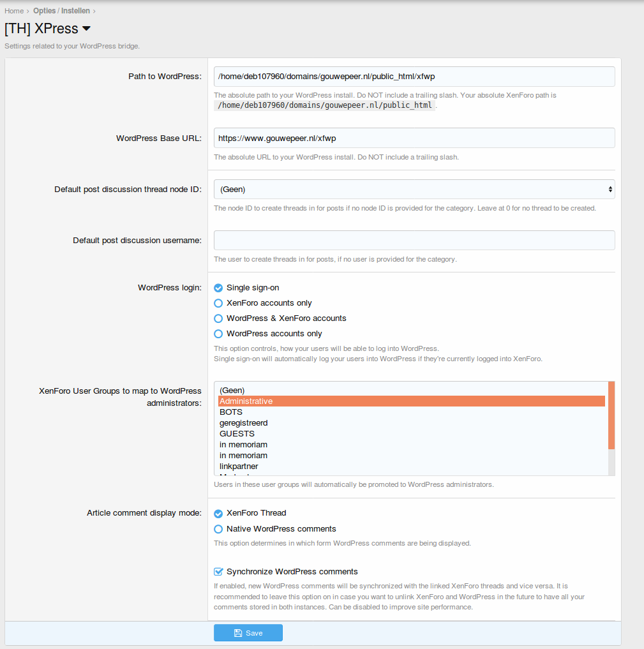The image size is (644, 649).
Task: Click the WordPress Base URL field
Action: (414, 137)
